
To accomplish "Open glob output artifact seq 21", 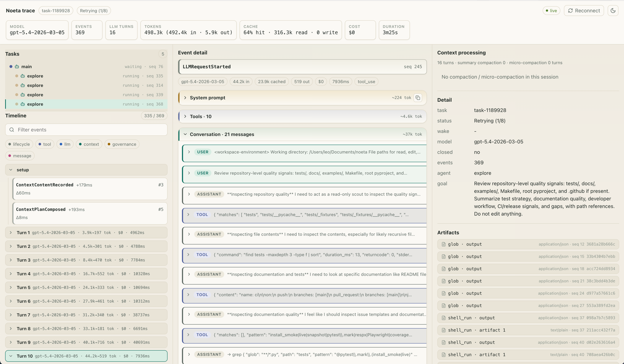I will click(x=528, y=281).
